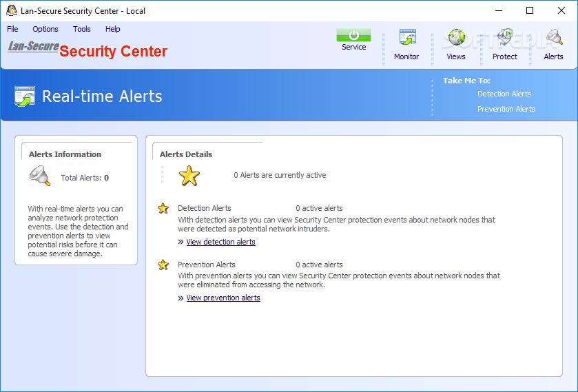Click the 'Prevention Alerts' heading in details
Image resolution: width=578 pixels, height=392 pixels.
[207, 265]
